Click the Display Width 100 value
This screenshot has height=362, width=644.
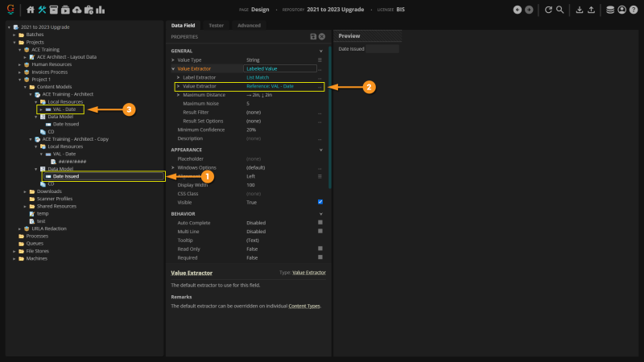250,185
